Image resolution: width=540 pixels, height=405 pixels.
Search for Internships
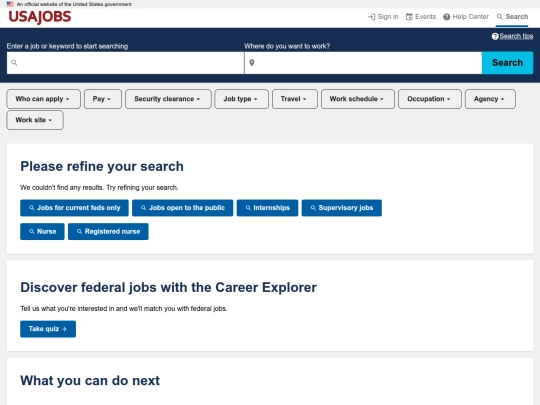pos(267,208)
